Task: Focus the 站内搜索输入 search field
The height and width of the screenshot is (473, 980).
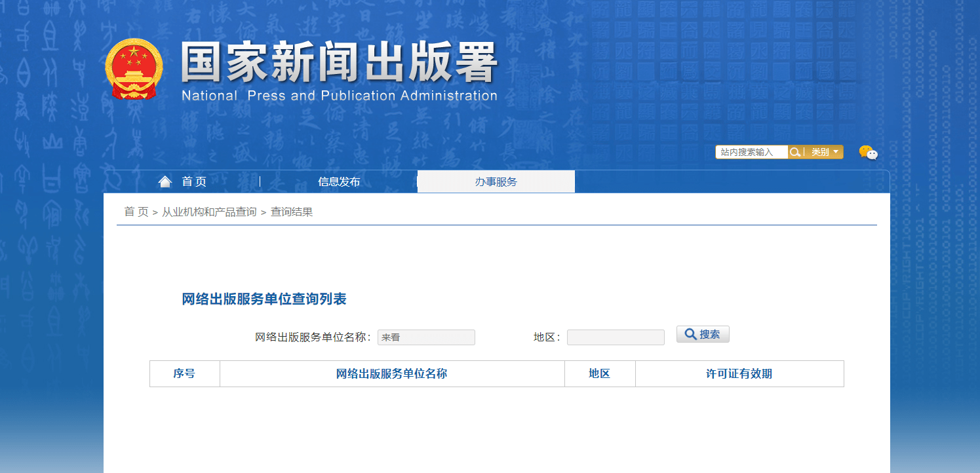Action: (x=751, y=152)
